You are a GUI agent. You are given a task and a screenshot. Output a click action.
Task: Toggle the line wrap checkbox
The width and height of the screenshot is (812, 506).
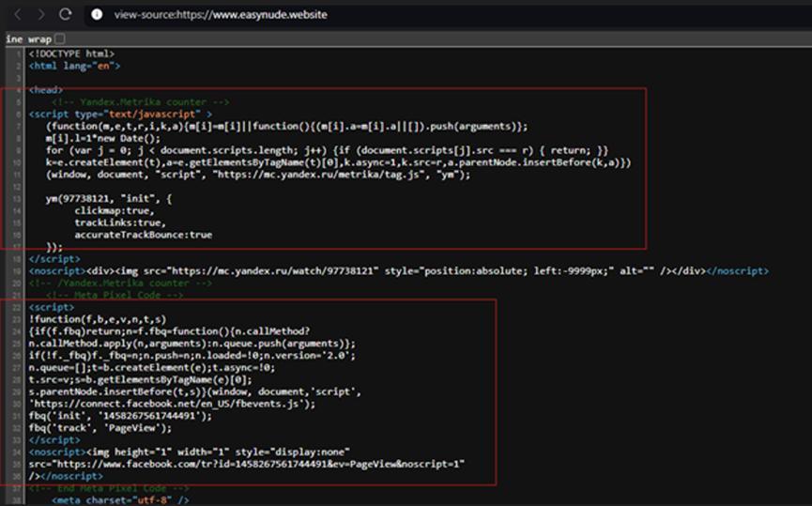coord(60,38)
